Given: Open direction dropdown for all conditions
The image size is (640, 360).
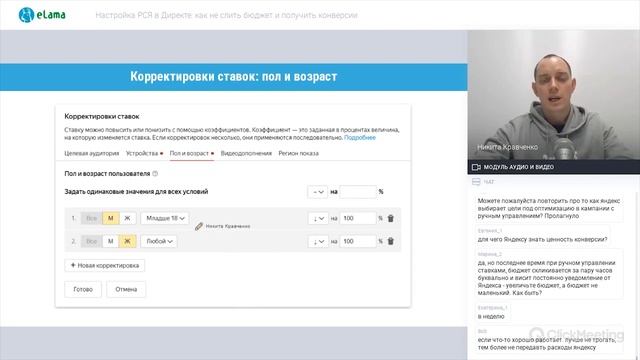Looking at the screenshot, I should [x=318, y=192].
